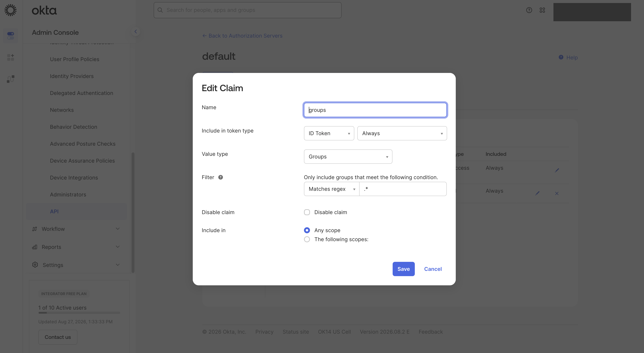Viewport: 644px width, 353px height.
Task: Click the Contact us button
Action: pyautogui.click(x=58, y=337)
